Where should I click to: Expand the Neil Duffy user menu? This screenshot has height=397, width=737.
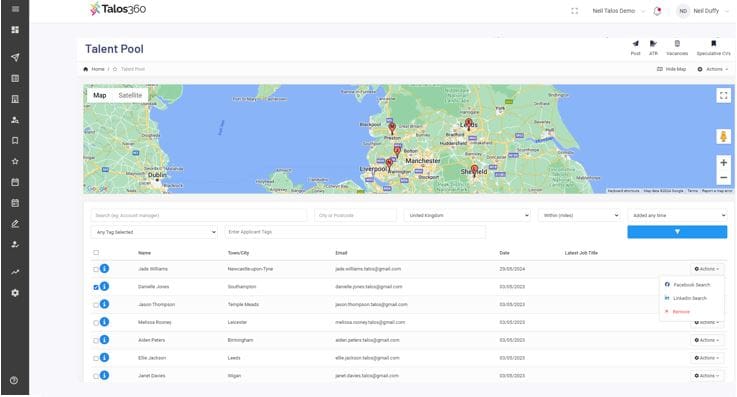[703, 11]
